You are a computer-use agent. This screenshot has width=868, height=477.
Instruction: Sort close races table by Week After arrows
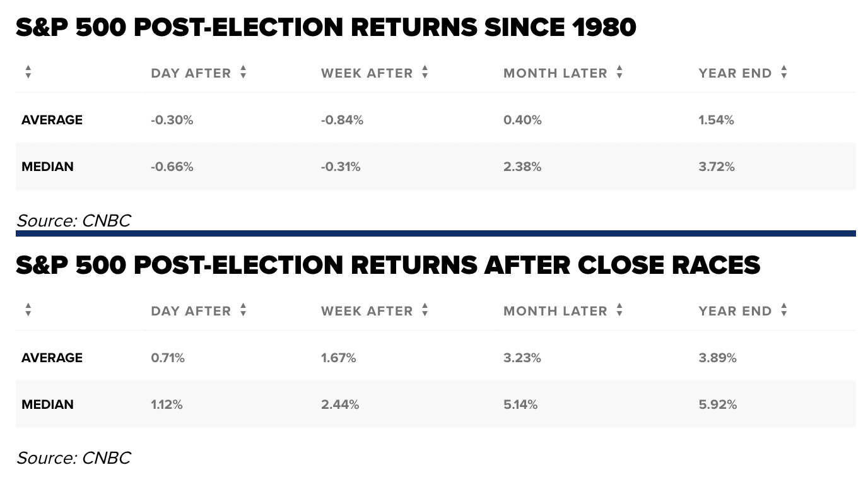coord(425,310)
